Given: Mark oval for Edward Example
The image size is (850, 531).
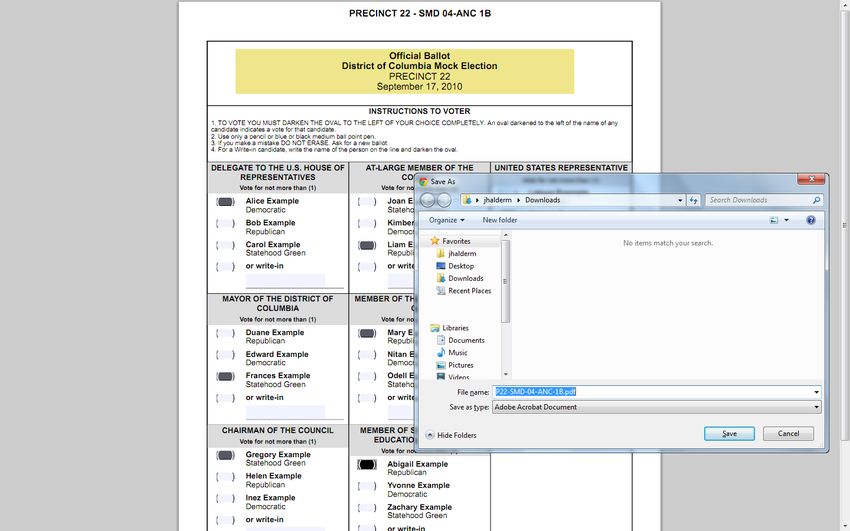Looking at the screenshot, I should pos(226,355).
